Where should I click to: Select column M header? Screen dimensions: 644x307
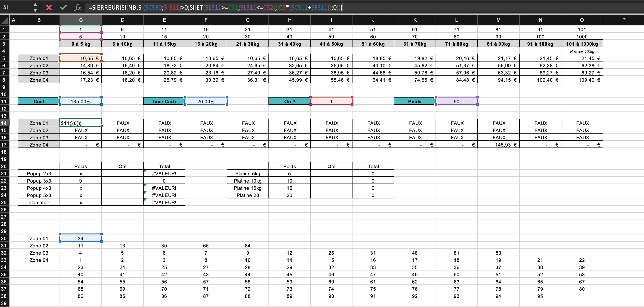(x=498, y=20)
